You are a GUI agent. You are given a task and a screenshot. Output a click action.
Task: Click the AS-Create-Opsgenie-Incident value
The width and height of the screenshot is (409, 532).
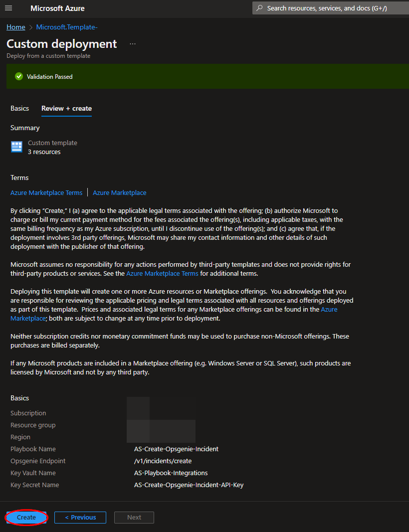pyautogui.click(x=176, y=449)
